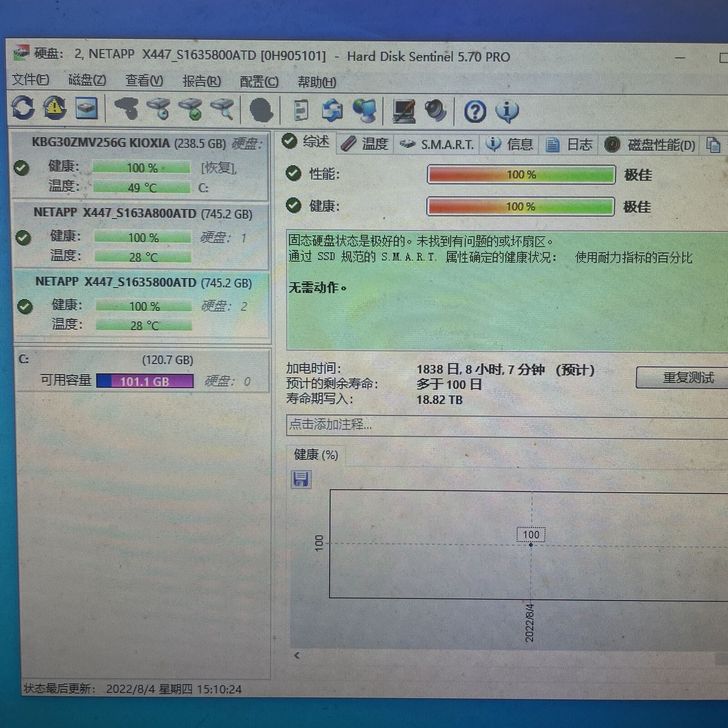Switch to the 信息 information tab

tap(510, 145)
